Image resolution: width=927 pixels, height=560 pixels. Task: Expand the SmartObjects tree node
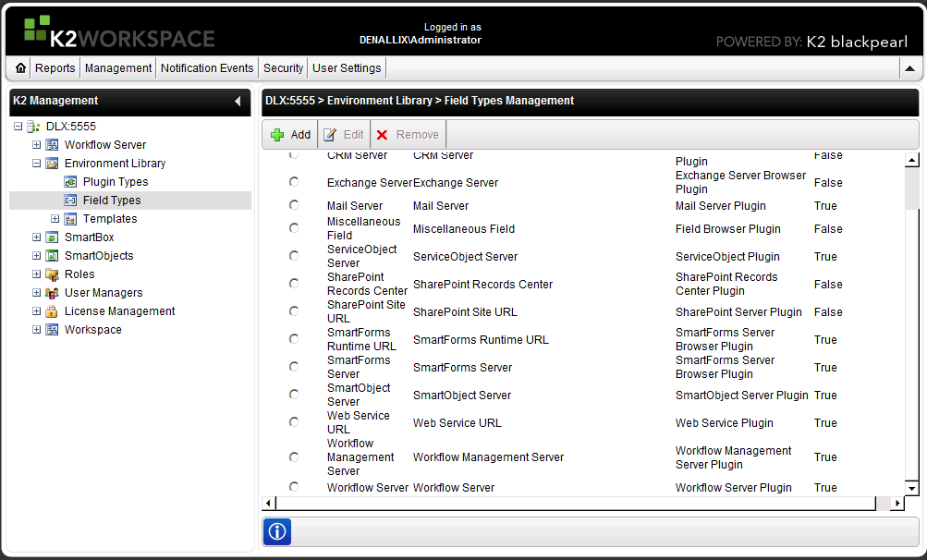[x=37, y=256]
